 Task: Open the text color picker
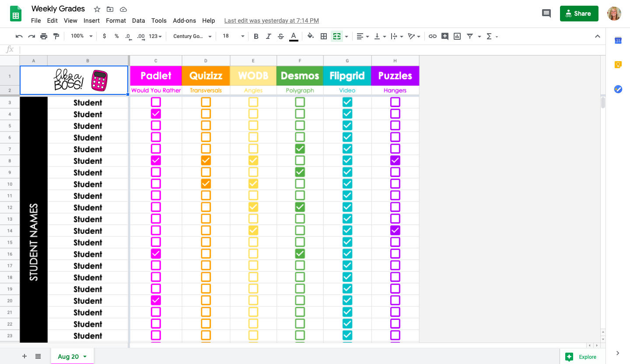[x=293, y=36]
